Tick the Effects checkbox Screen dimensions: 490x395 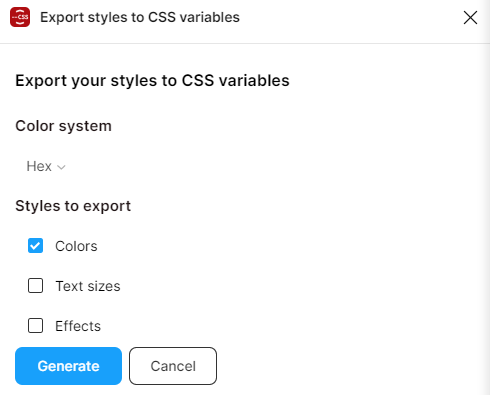(35, 326)
